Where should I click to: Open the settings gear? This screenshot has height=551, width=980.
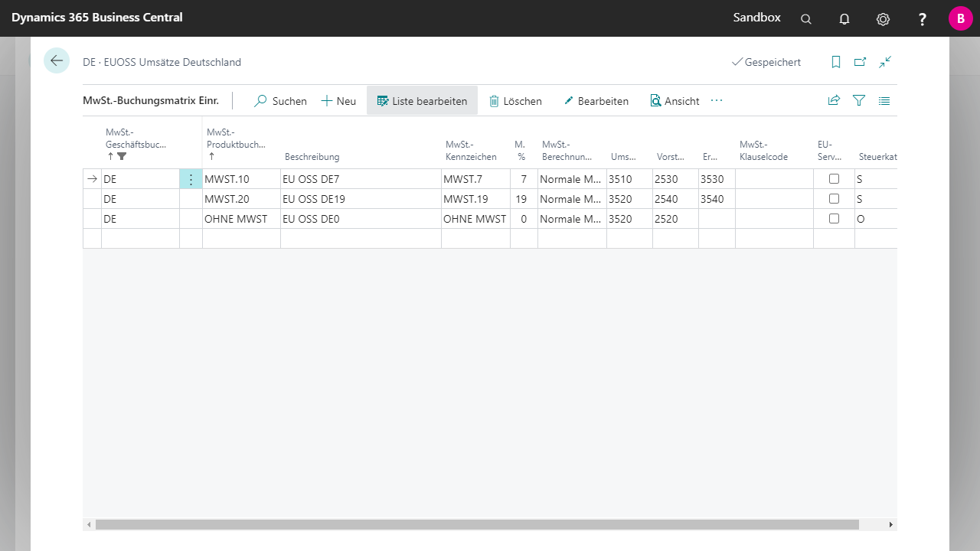[883, 19]
